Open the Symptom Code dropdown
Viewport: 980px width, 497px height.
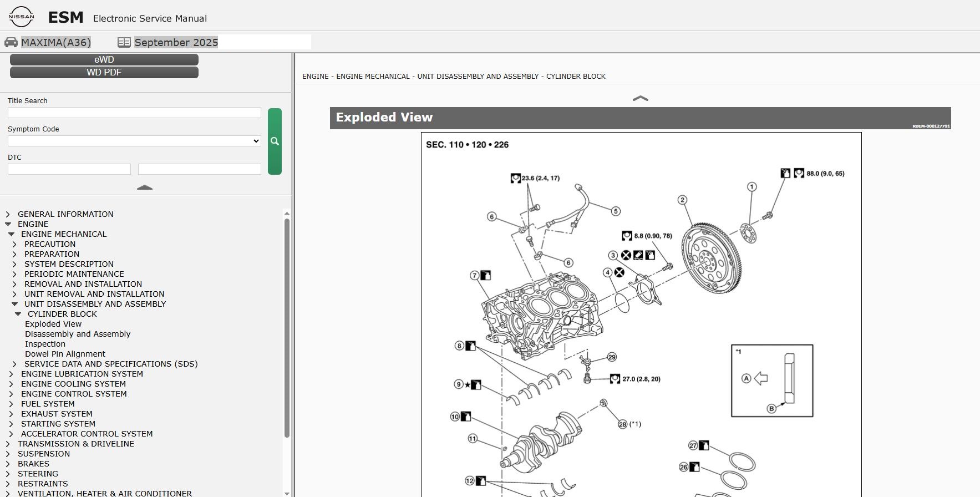(134, 141)
